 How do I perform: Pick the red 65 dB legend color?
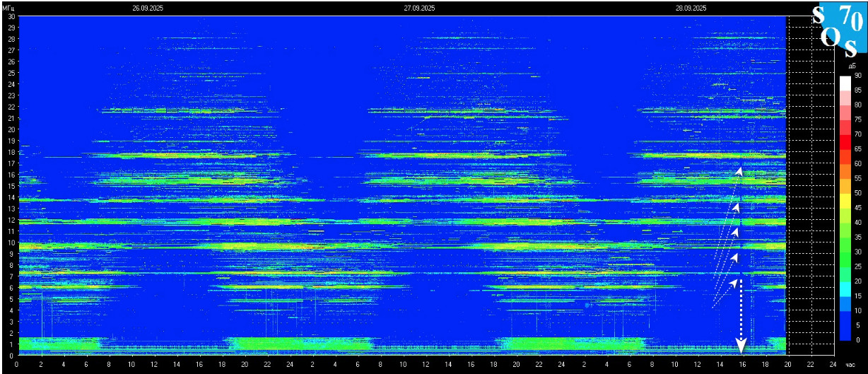point(845,149)
